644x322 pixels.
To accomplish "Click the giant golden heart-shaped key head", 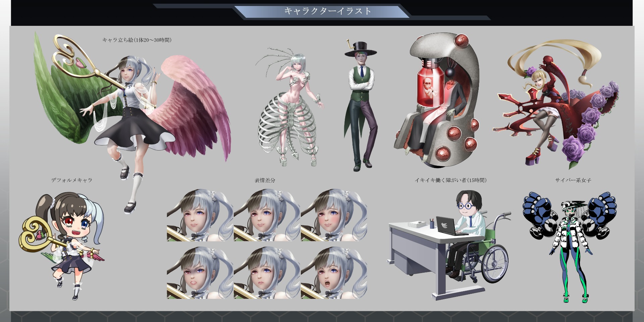I will [70, 54].
